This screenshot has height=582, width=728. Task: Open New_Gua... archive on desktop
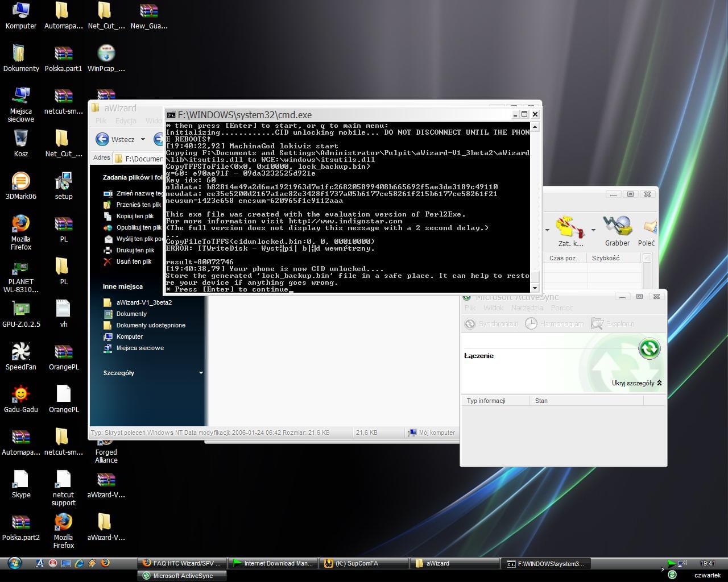click(x=148, y=15)
